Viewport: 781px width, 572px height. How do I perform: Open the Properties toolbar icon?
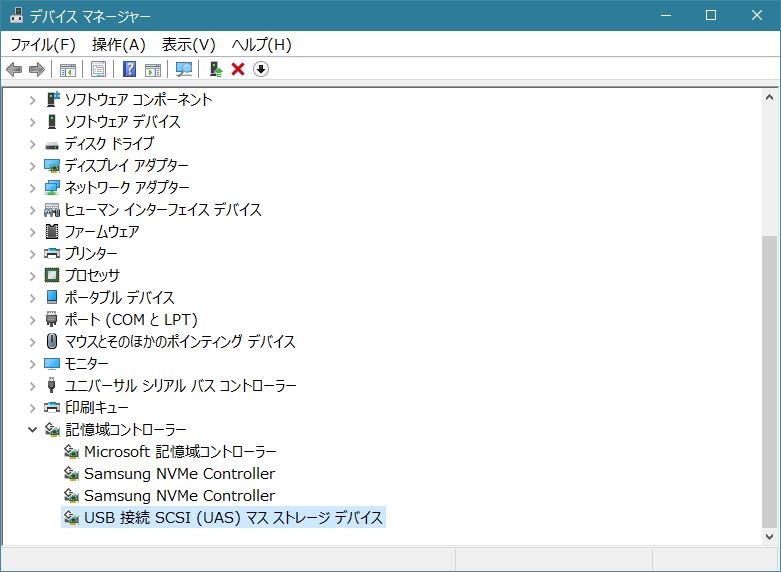98,69
